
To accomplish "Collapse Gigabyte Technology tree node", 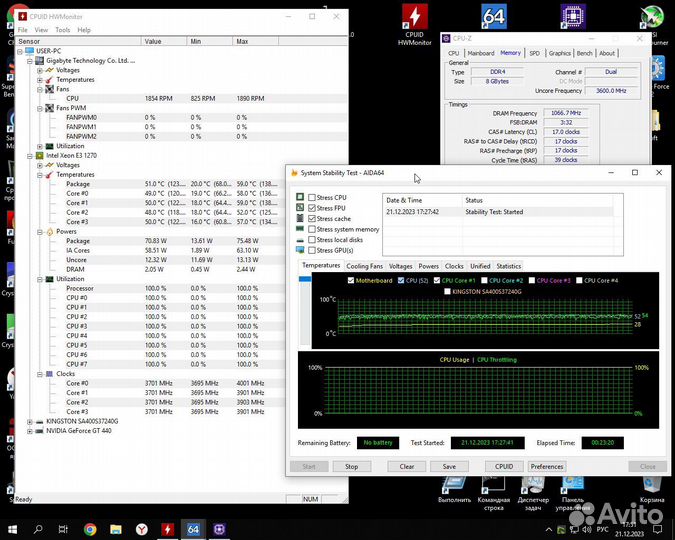I will click(x=30, y=61).
